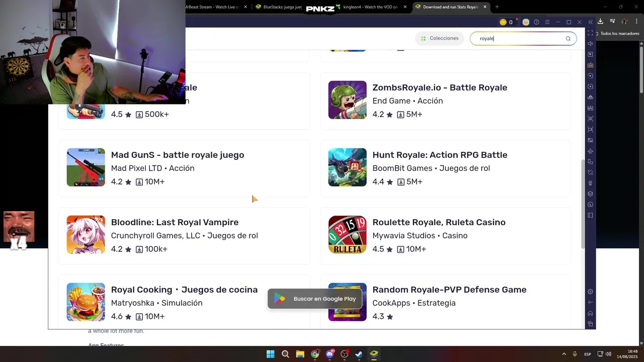Open ZombsRoyale.io - Battle Royale title
The width and height of the screenshot is (644, 362).
pos(440,87)
